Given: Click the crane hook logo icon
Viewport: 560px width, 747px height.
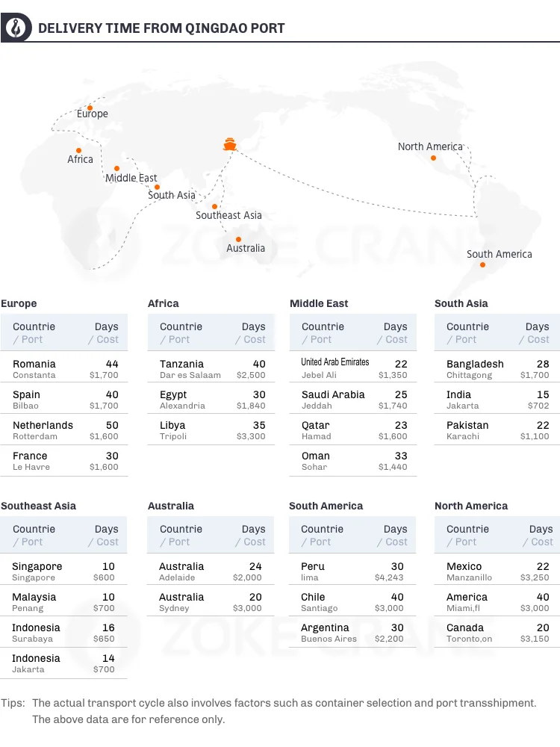Looking at the screenshot, I should pyautogui.click(x=17, y=28).
